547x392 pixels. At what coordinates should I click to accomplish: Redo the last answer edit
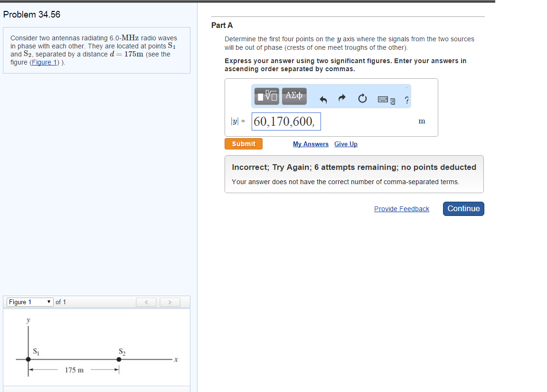(342, 98)
